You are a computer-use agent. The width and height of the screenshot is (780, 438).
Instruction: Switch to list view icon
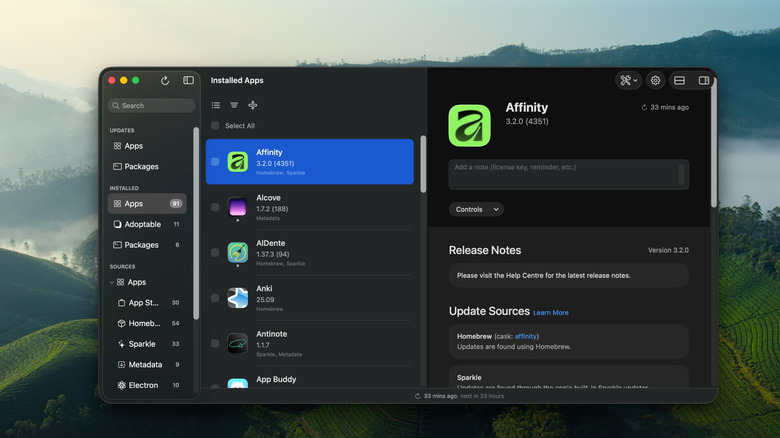pyautogui.click(x=215, y=105)
